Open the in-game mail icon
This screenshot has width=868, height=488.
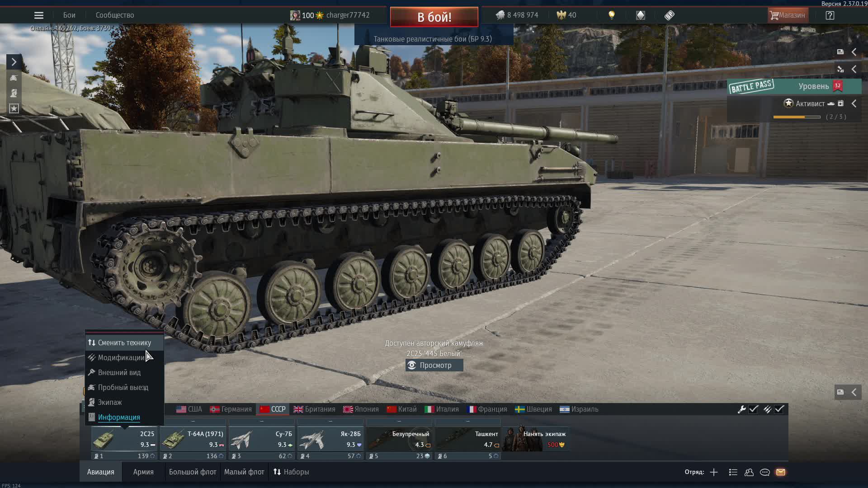pyautogui.click(x=781, y=472)
